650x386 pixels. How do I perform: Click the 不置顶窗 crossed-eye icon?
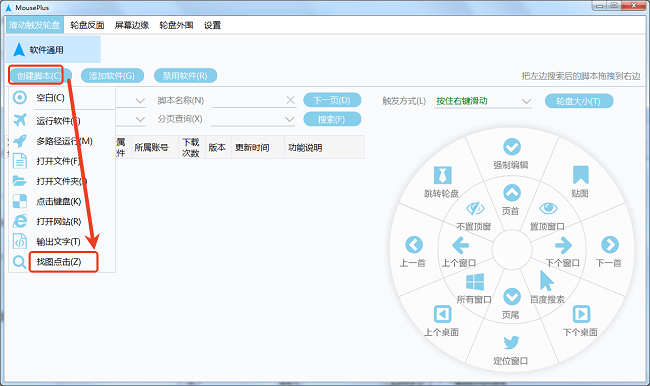tap(475, 209)
